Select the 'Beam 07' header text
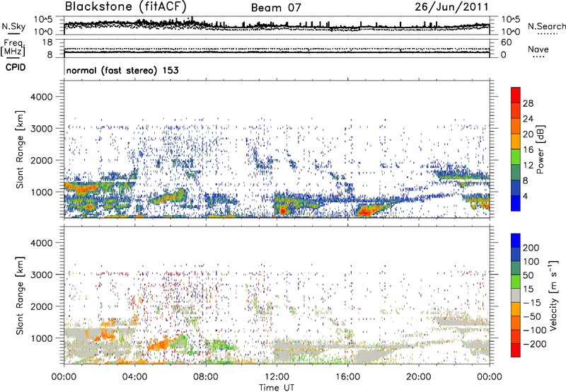Viewport: 566px width, 392px height. coord(276,8)
